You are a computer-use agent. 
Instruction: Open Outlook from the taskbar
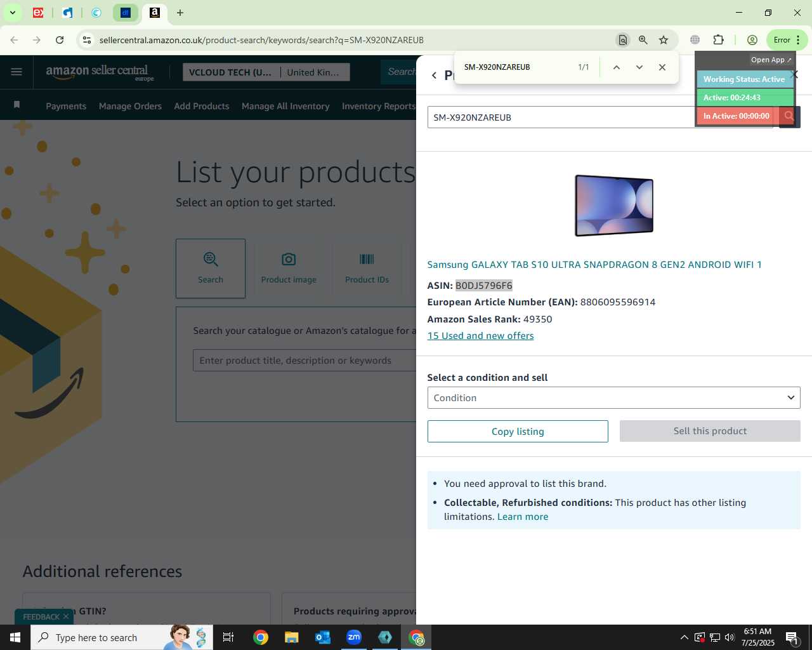(x=323, y=637)
